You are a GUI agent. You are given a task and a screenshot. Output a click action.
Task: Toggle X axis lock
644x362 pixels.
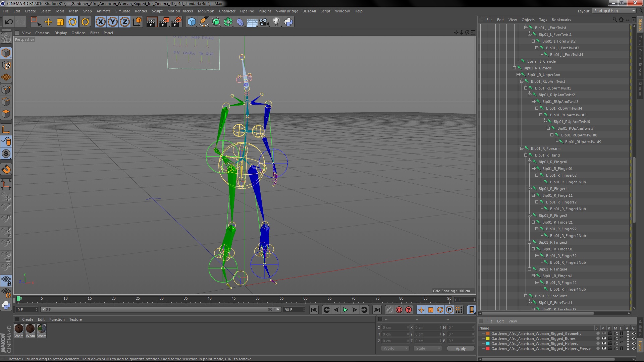(x=100, y=22)
